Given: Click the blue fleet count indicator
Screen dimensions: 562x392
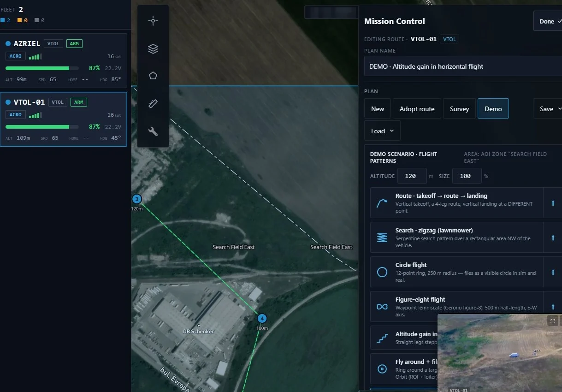Looking at the screenshot, I should [6, 20].
